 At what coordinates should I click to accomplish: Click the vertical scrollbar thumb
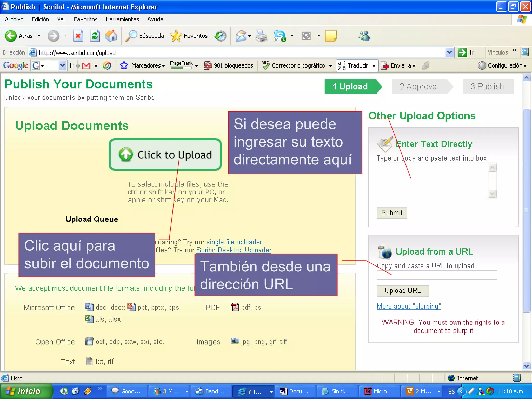coord(527,210)
